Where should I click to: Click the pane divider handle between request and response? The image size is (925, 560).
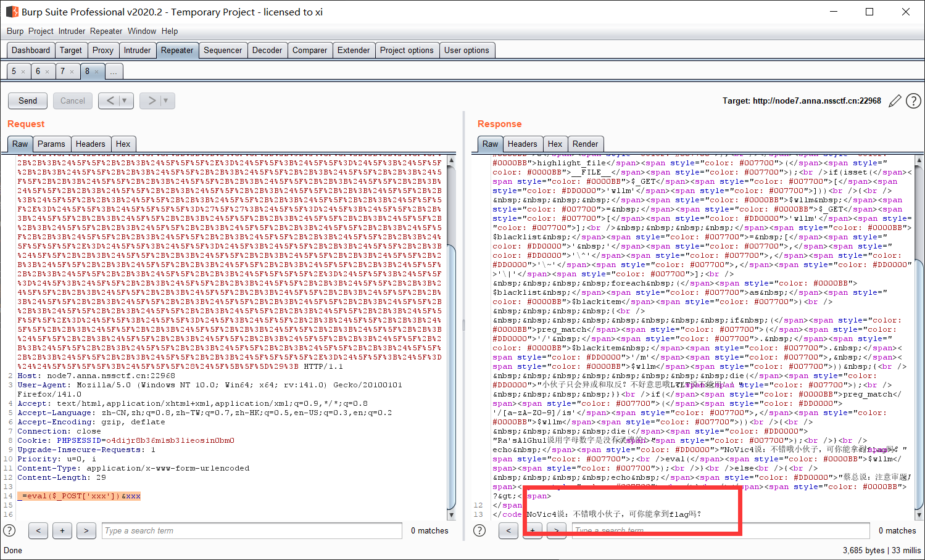coord(463,326)
